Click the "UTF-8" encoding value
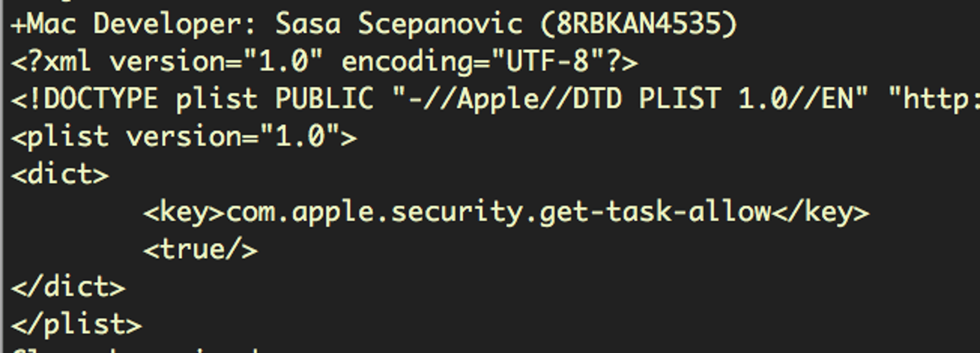 coord(547,61)
